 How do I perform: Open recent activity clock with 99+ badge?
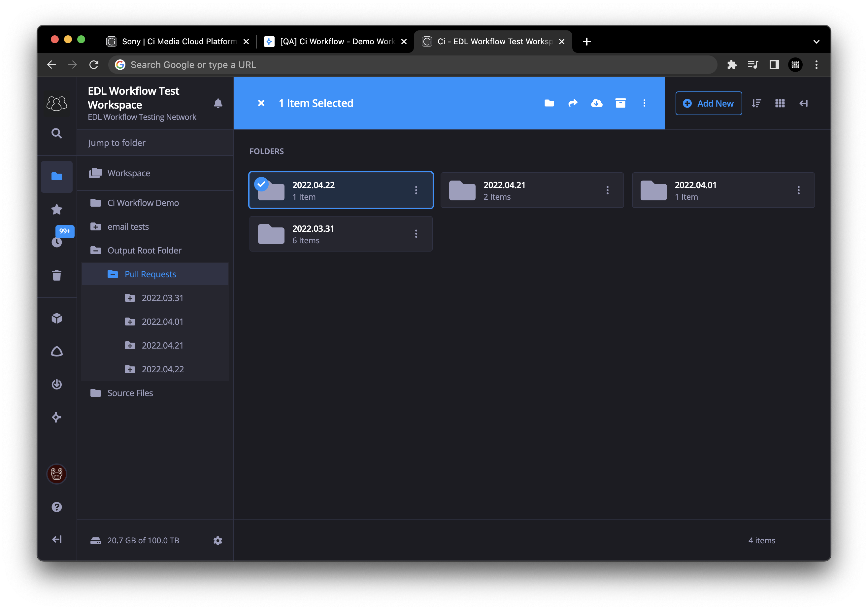coord(57,242)
